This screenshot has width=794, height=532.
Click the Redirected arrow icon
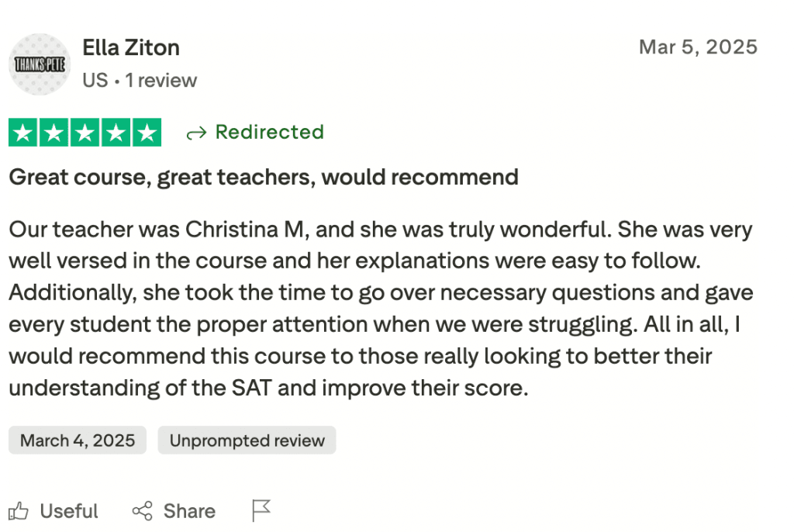(195, 132)
